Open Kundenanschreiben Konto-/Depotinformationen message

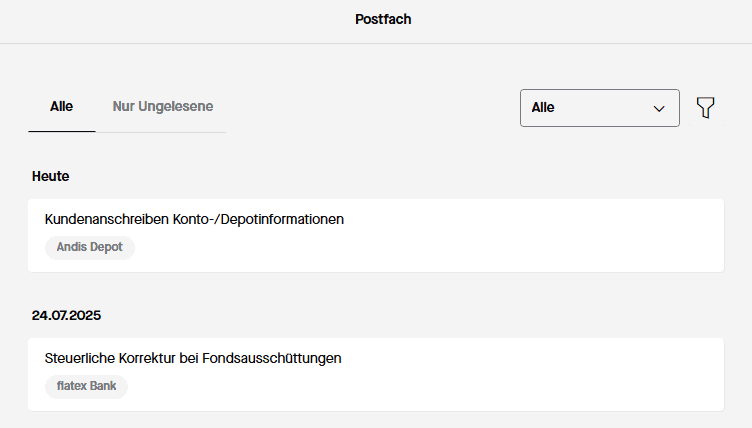coord(194,219)
